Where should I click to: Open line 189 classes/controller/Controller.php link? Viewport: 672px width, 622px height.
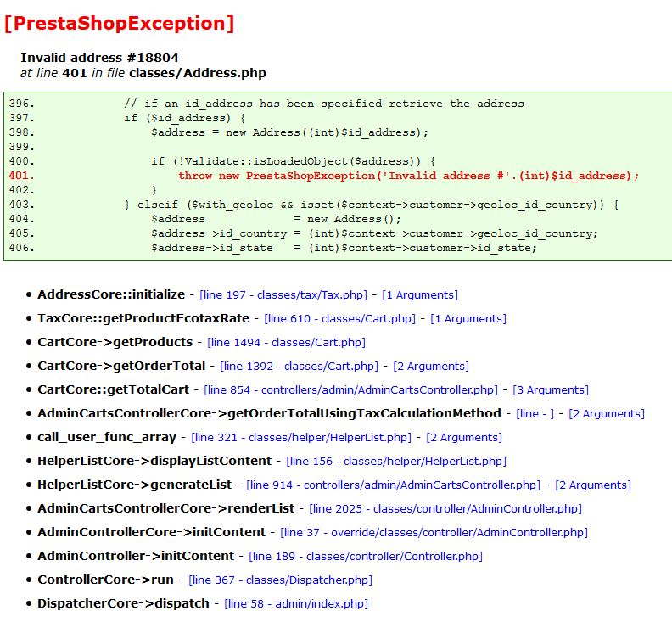tap(366, 556)
